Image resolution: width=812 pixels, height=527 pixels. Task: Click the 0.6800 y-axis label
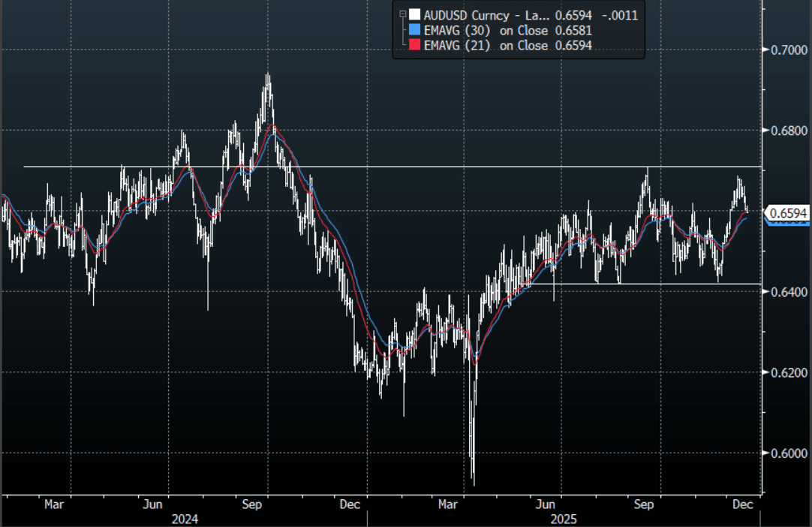click(x=786, y=131)
